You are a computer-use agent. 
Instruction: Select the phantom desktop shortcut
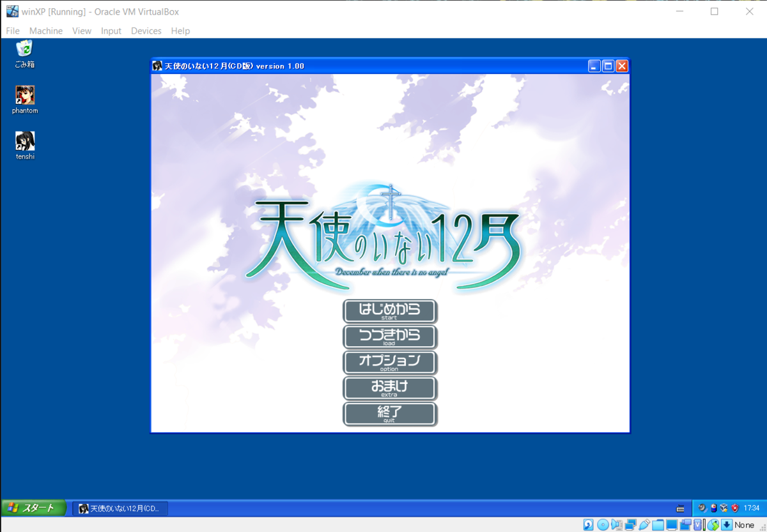coord(25,100)
